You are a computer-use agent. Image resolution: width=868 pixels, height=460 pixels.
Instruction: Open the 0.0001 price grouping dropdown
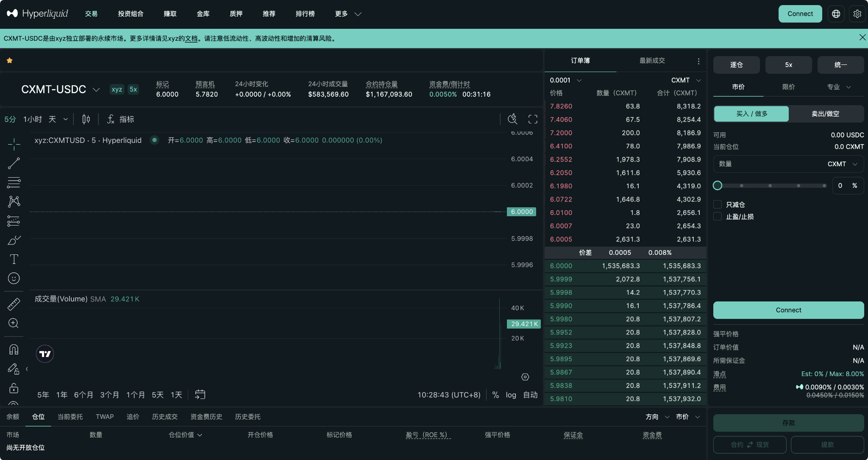tap(565, 80)
